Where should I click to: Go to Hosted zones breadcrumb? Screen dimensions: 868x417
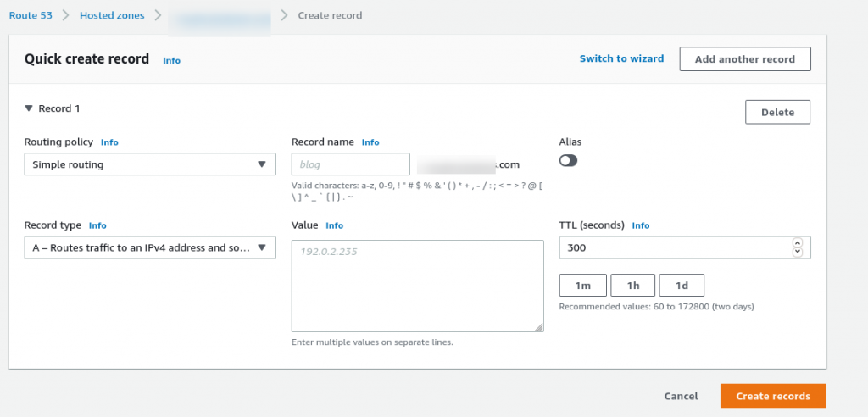pos(112,15)
